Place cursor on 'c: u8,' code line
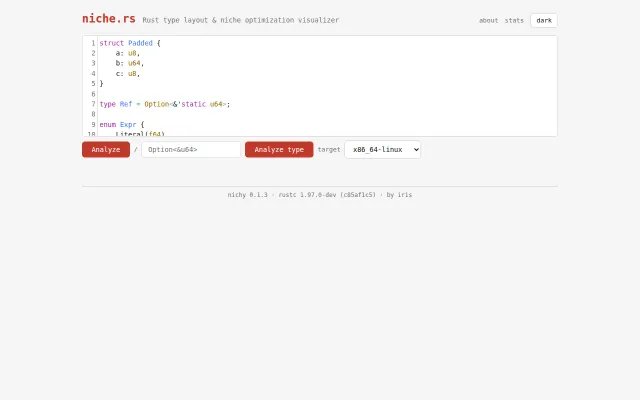640x400 pixels. tap(128, 73)
